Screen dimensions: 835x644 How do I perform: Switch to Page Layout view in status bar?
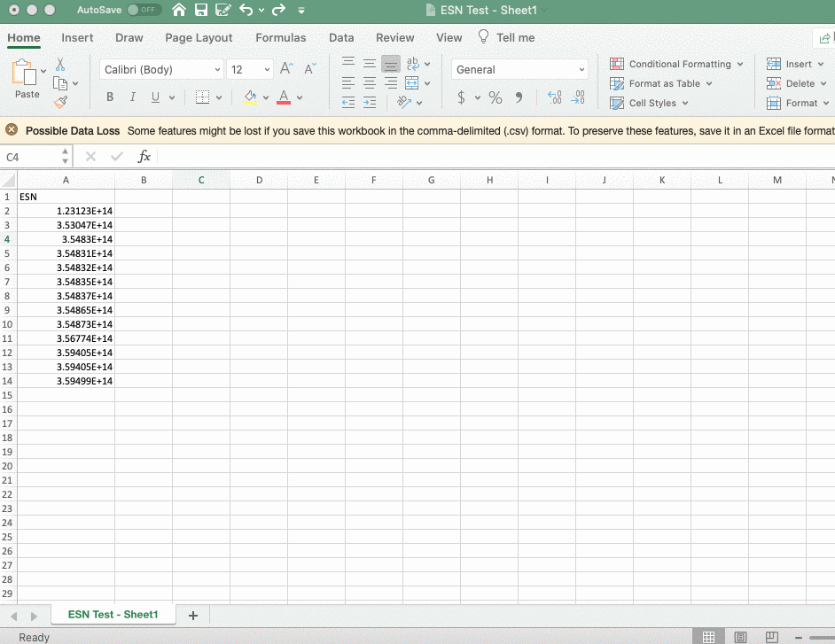[740, 637]
